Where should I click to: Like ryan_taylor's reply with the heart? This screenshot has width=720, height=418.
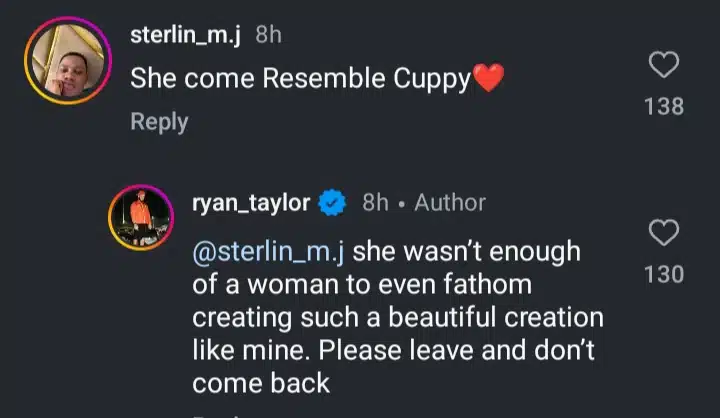click(x=664, y=234)
